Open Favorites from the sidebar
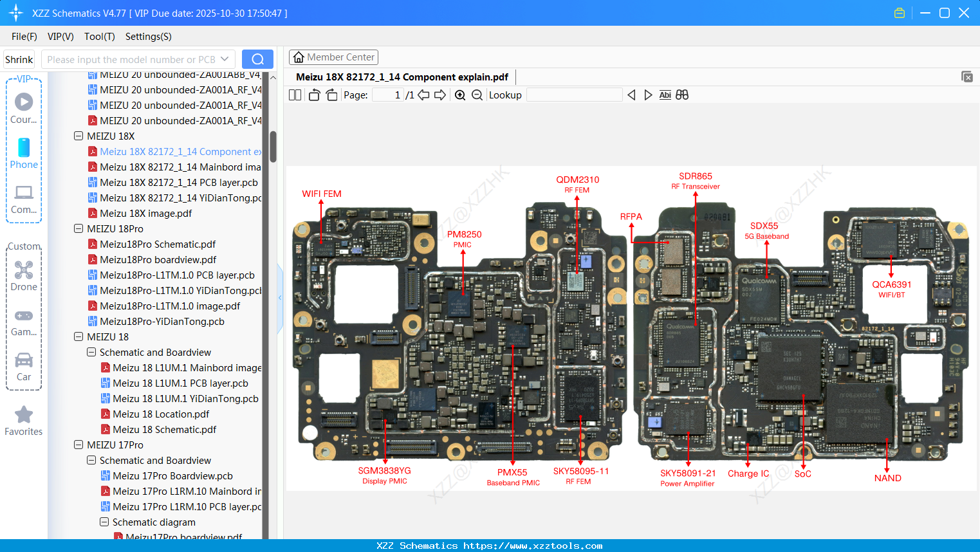This screenshot has height=552, width=980. [23, 420]
